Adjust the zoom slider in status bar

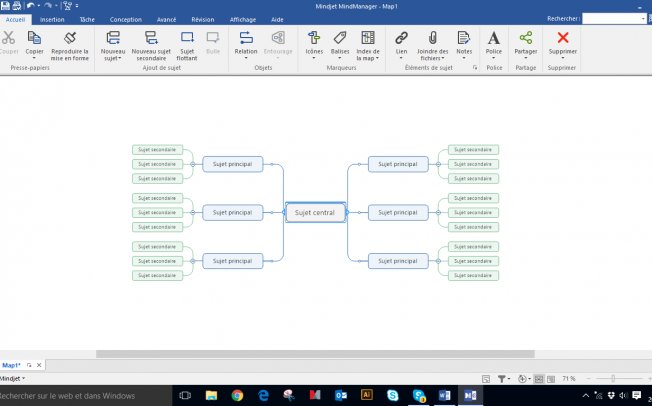tap(611, 379)
